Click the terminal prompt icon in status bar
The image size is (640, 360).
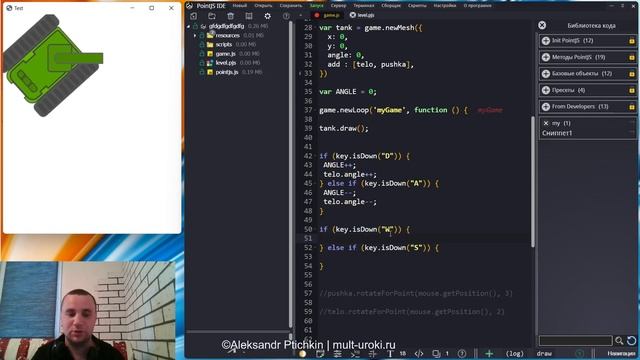[x=356, y=353]
